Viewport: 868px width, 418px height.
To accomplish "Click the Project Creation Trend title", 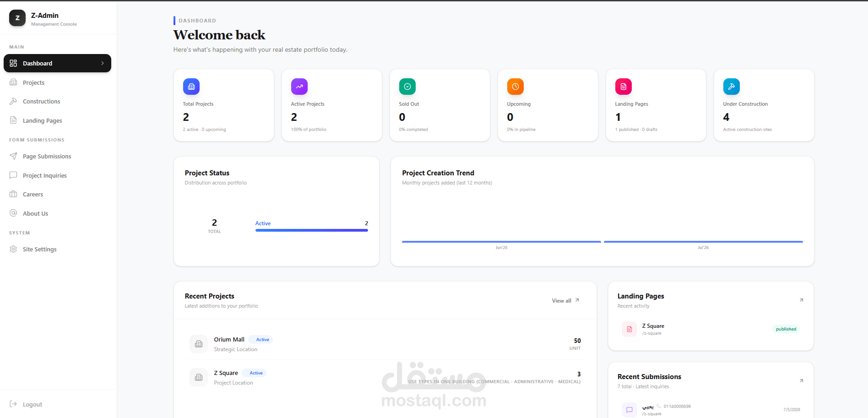I will (x=438, y=173).
